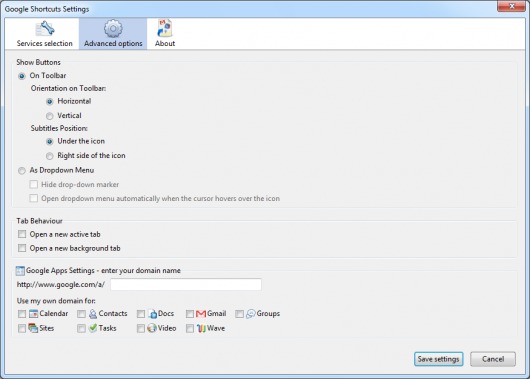Check the Contacts domain checkbox

[x=81, y=314]
